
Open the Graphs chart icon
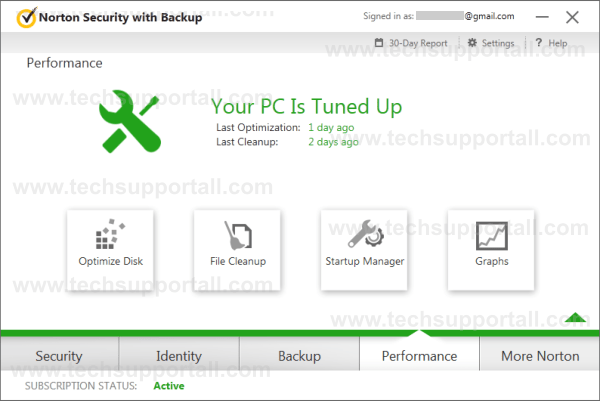492,236
